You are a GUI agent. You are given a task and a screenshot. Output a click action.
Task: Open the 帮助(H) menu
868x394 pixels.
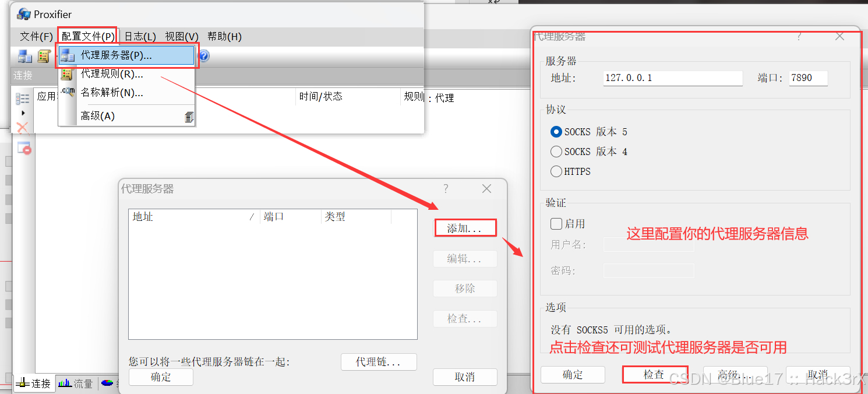pyautogui.click(x=224, y=37)
